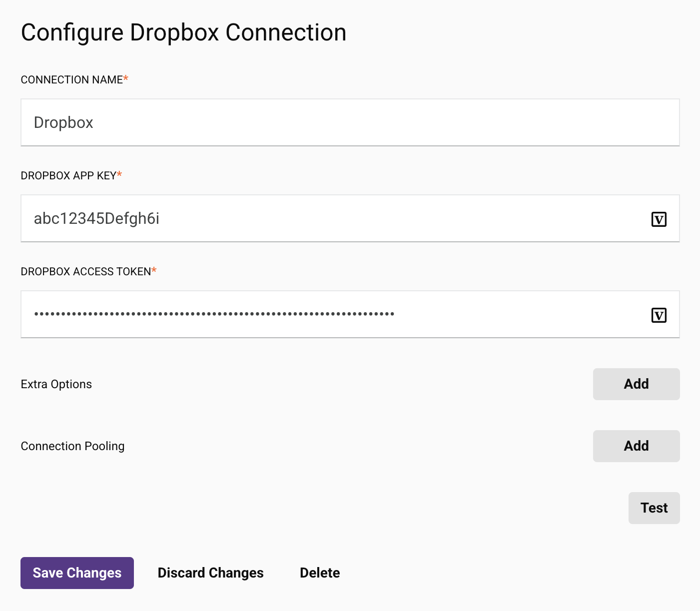Click the Connection Pooling label text
Viewport: 700px width, 611px height.
coord(72,446)
